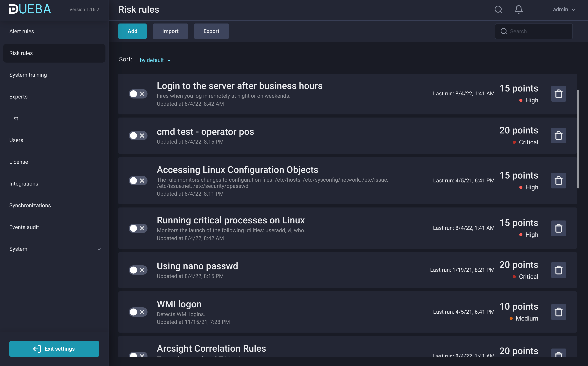The width and height of the screenshot is (588, 366).
Task: Toggle the WMI logon rule on
Action: [x=138, y=312]
